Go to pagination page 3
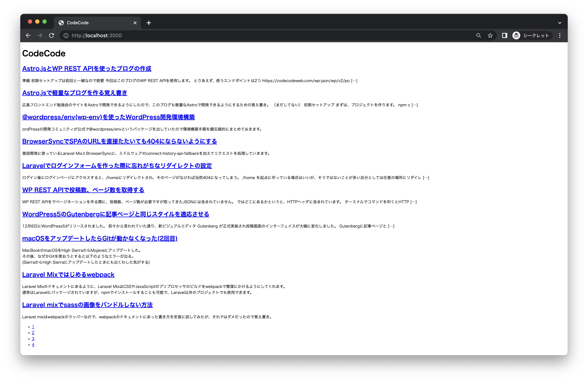588x382 pixels. point(33,339)
